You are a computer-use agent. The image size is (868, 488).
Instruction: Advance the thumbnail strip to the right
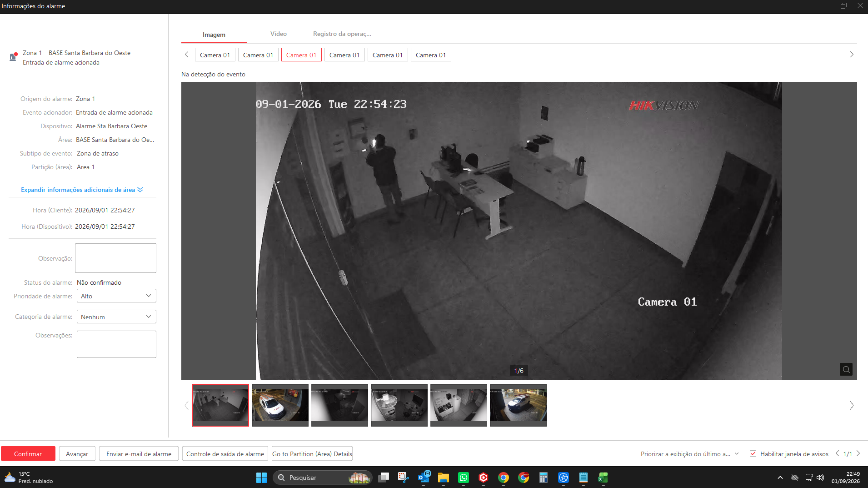click(852, 405)
